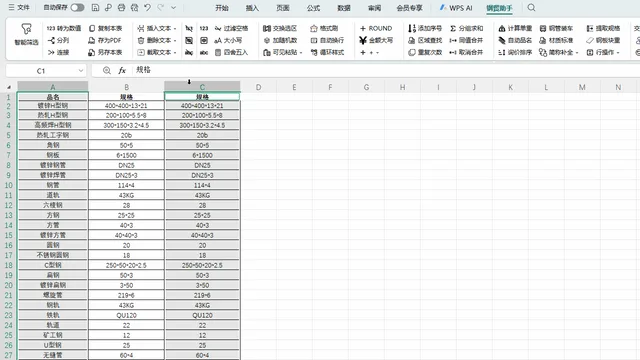Open the WPS AI tab

(x=456, y=8)
